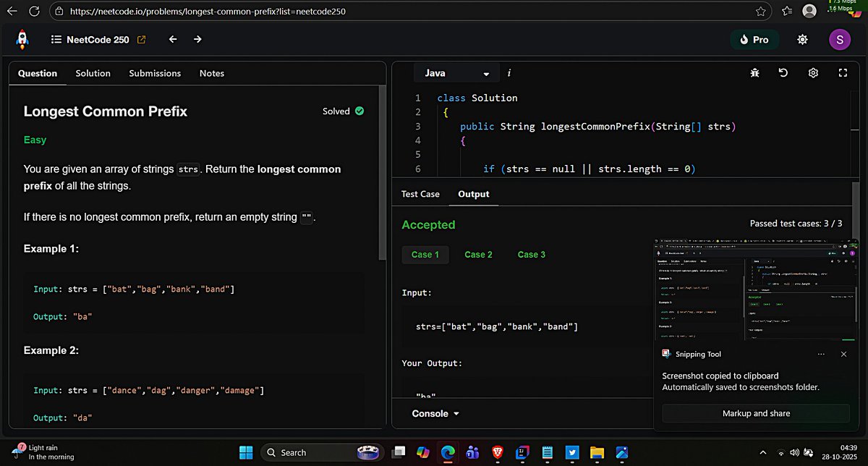Select the Case 3 test case toggle
This screenshot has height=466, width=868.
click(x=531, y=254)
